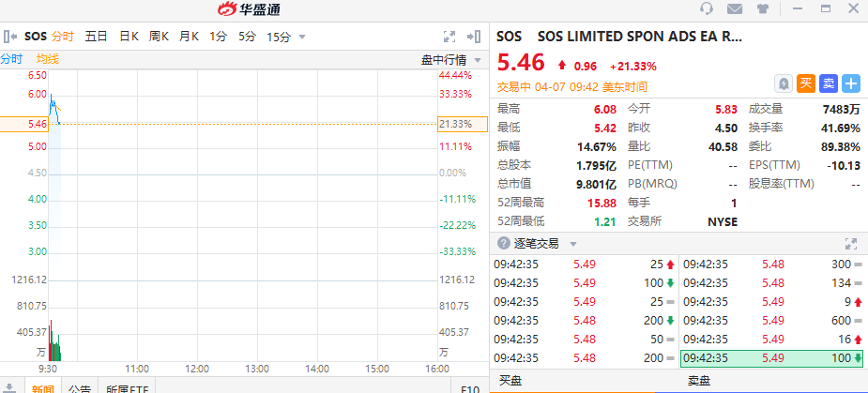Toggle the 均线 average line legend
The image size is (868, 393).
pos(47,59)
